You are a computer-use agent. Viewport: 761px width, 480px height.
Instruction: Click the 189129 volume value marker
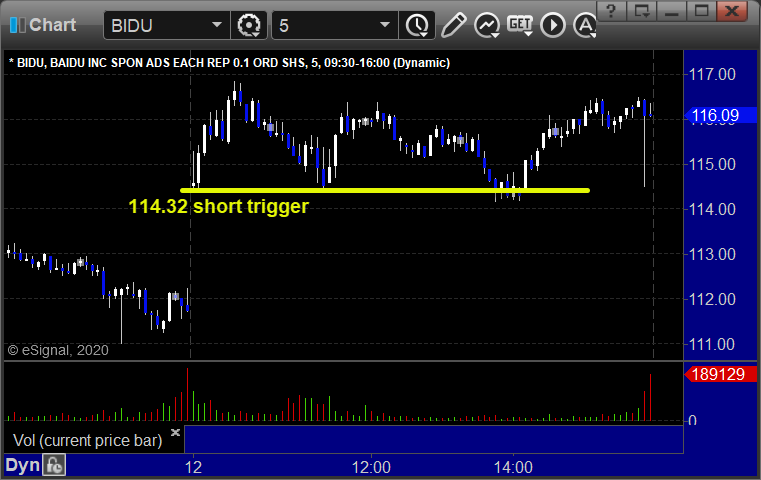click(720, 374)
